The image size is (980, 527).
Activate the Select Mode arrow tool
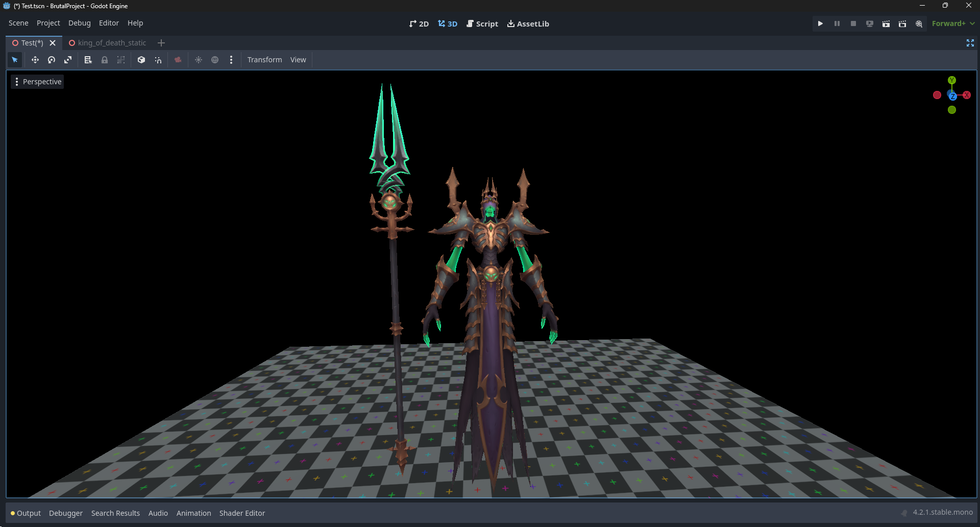click(15, 60)
